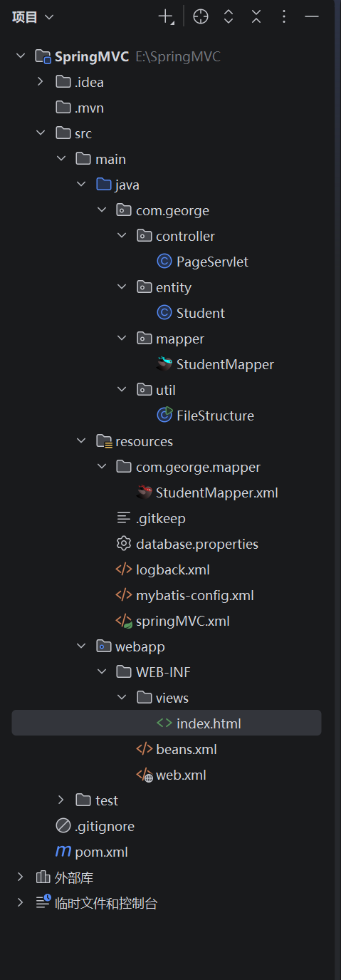Select the StudentMapper interface

click(x=225, y=364)
